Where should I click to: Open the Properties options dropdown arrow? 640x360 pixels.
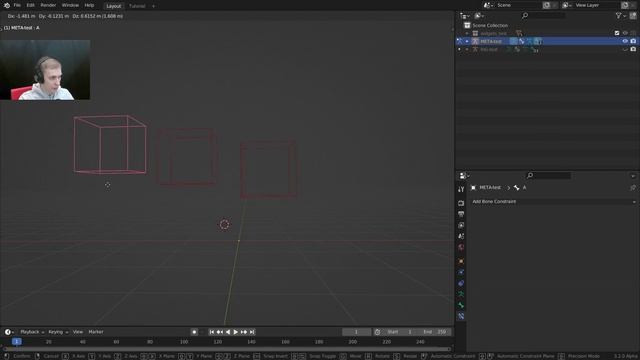633,176
